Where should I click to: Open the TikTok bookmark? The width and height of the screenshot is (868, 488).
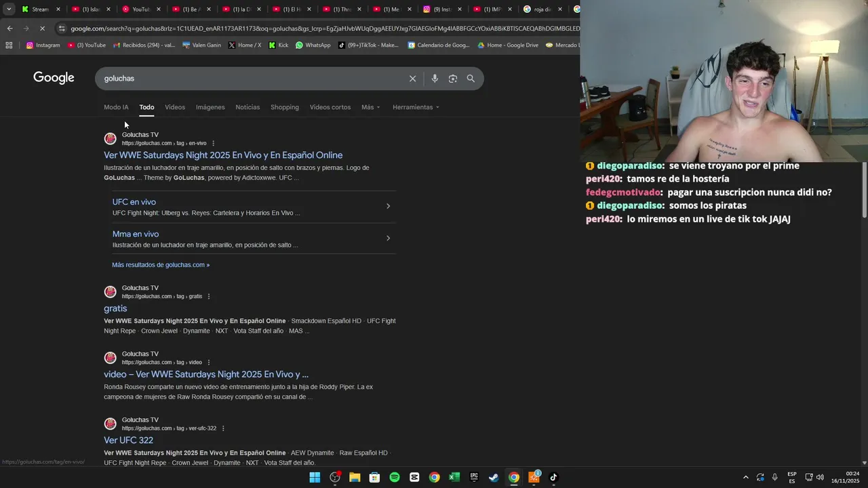click(x=369, y=45)
